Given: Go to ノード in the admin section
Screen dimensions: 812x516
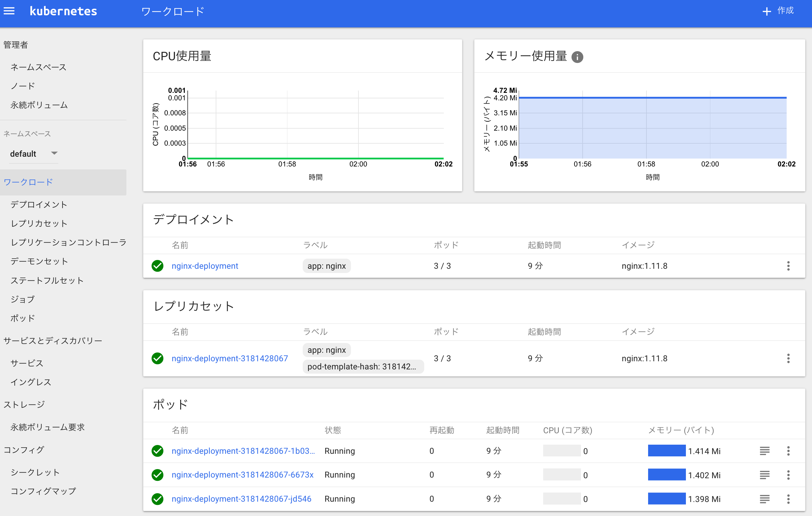Looking at the screenshot, I should coord(22,86).
